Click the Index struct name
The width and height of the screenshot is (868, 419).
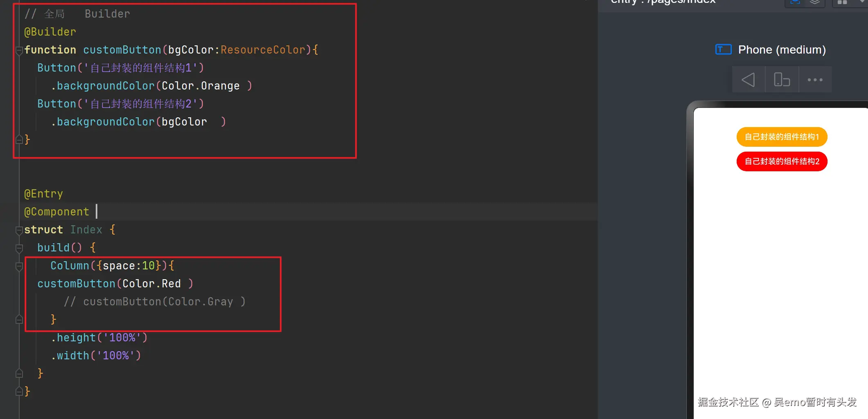[x=86, y=230]
